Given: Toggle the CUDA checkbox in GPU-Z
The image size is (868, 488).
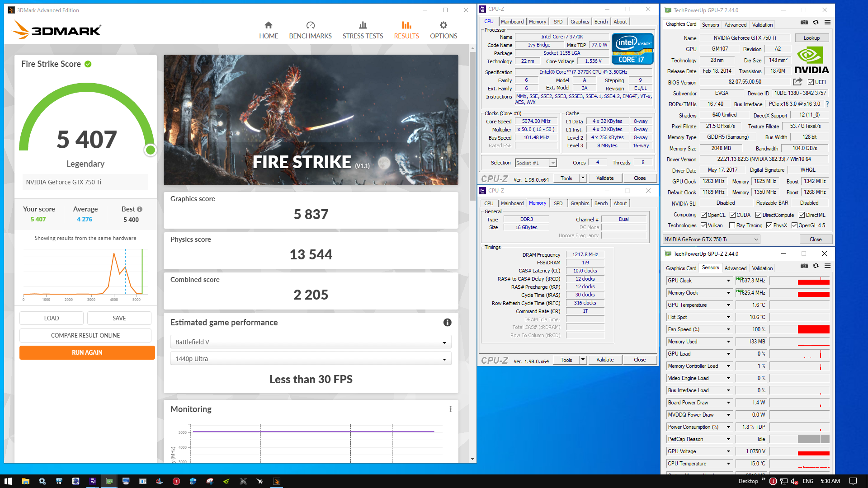Looking at the screenshot, I should 732,215.
